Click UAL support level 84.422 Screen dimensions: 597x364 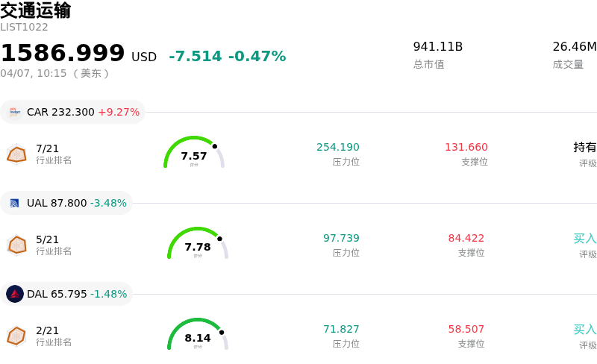[x=466, y=238]
